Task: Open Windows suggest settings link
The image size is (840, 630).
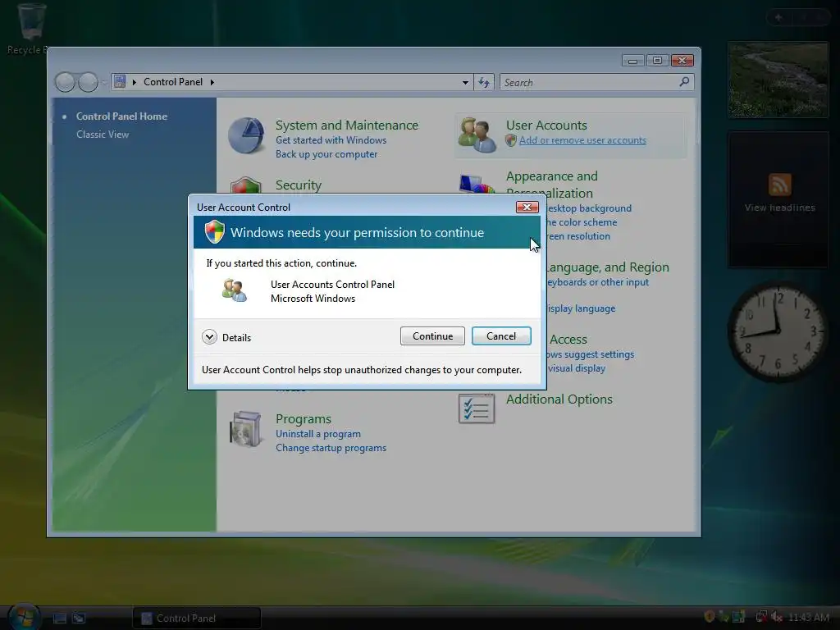Action: click(x=591, y=354)
